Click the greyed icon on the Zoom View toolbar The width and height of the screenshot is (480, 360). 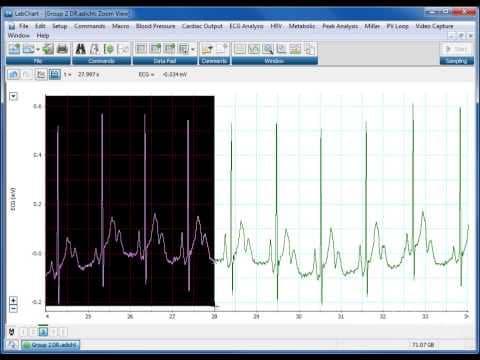(x=26, y=74)
